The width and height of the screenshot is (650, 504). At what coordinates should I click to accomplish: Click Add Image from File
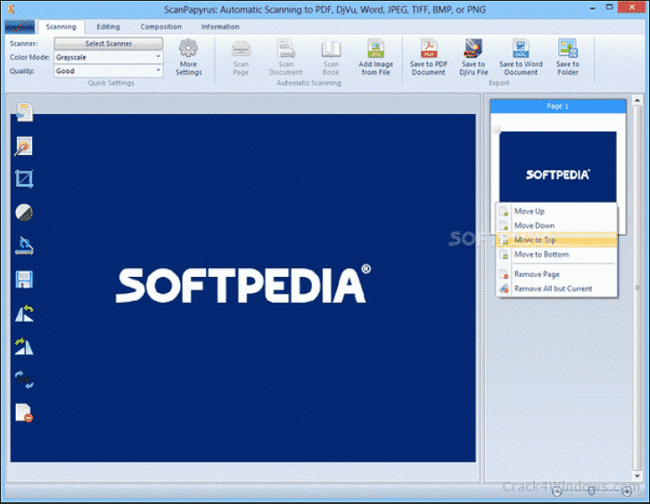click(376, 57)
